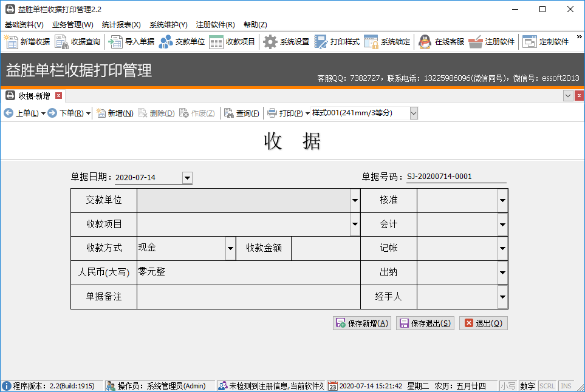Viewport: 585px width, 392px height.
Task: Open the 单据日期 date picker dropdown
Action: (187, 178)
